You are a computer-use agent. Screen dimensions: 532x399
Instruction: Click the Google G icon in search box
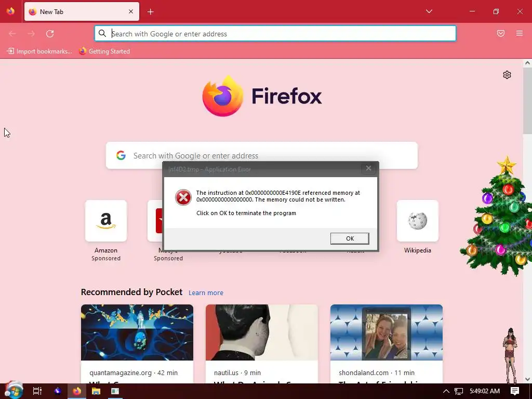[x=121, y=155]
